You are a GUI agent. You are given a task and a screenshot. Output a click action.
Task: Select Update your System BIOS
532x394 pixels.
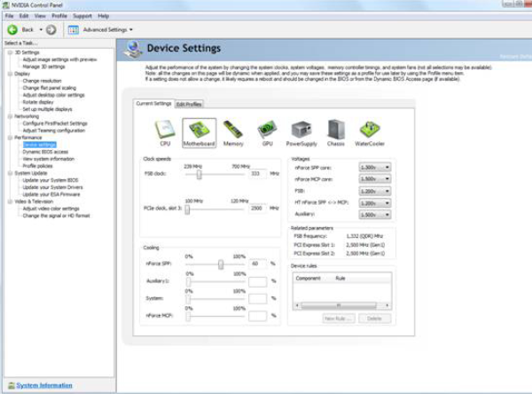[x=51, y=180]
